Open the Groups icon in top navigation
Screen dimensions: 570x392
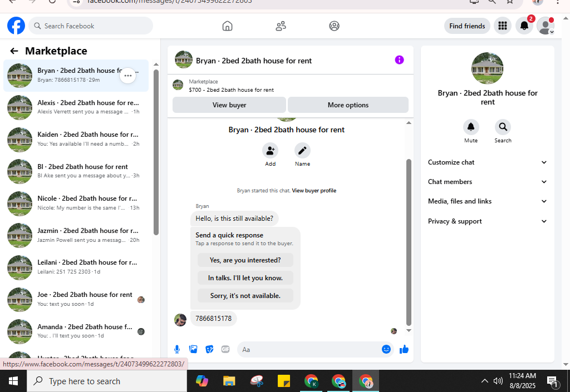[334, 26]
